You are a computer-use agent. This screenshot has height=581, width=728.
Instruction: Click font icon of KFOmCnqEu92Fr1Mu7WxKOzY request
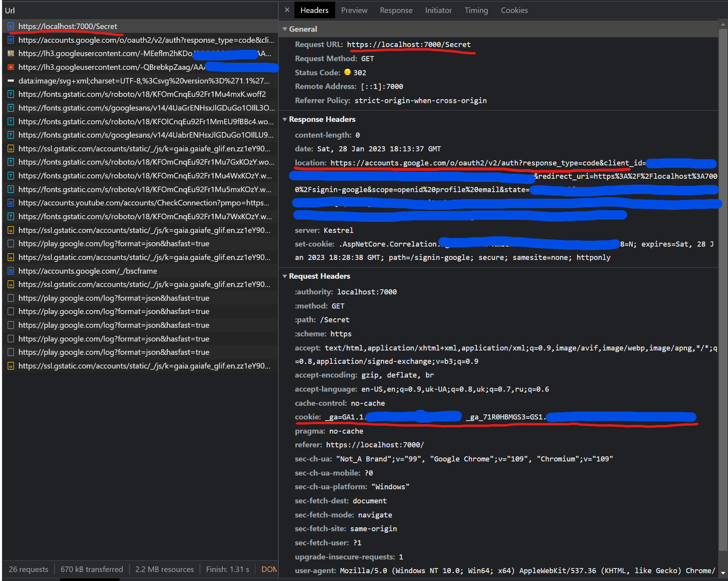pos(11,216)
